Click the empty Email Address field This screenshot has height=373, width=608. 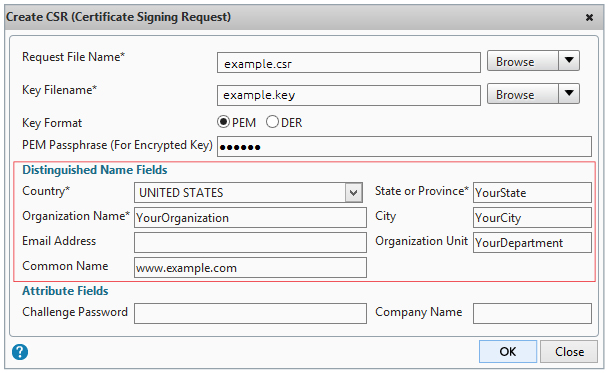(250, 242)
